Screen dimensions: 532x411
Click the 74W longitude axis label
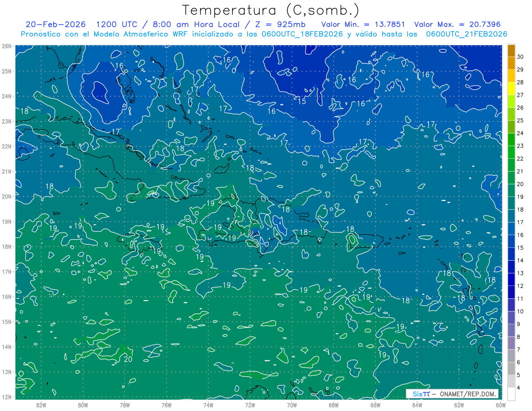pyautogui.click(x=208, y=404)
